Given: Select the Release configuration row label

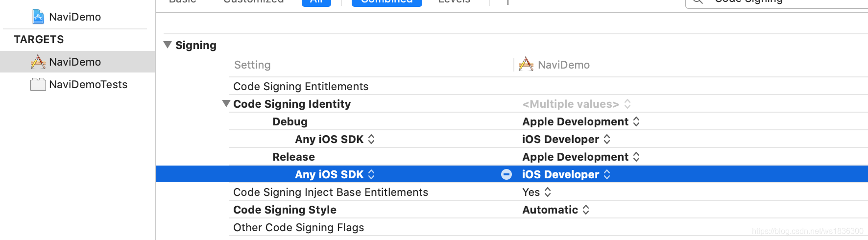Looking at the screenshot, I should 293,157.
